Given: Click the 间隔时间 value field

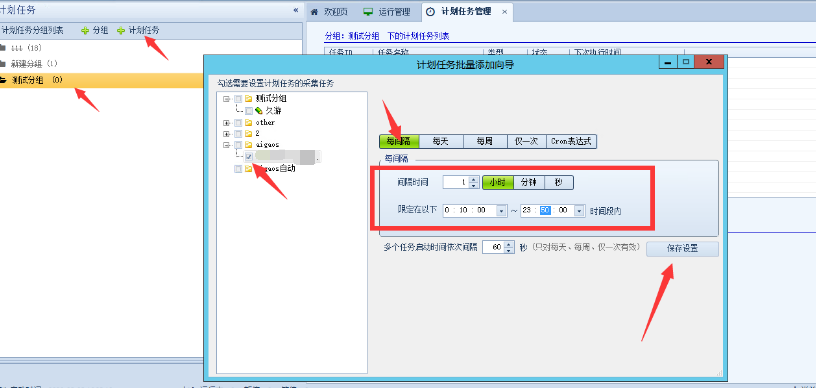Looking at the screenshot, I should pyautogui.click(x=456, y=183).
